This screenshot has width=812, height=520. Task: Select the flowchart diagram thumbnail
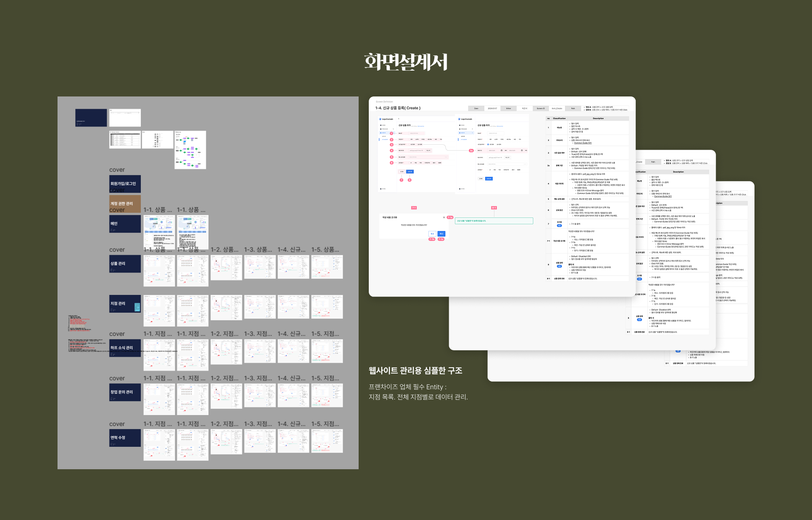(x=190, y=150)
